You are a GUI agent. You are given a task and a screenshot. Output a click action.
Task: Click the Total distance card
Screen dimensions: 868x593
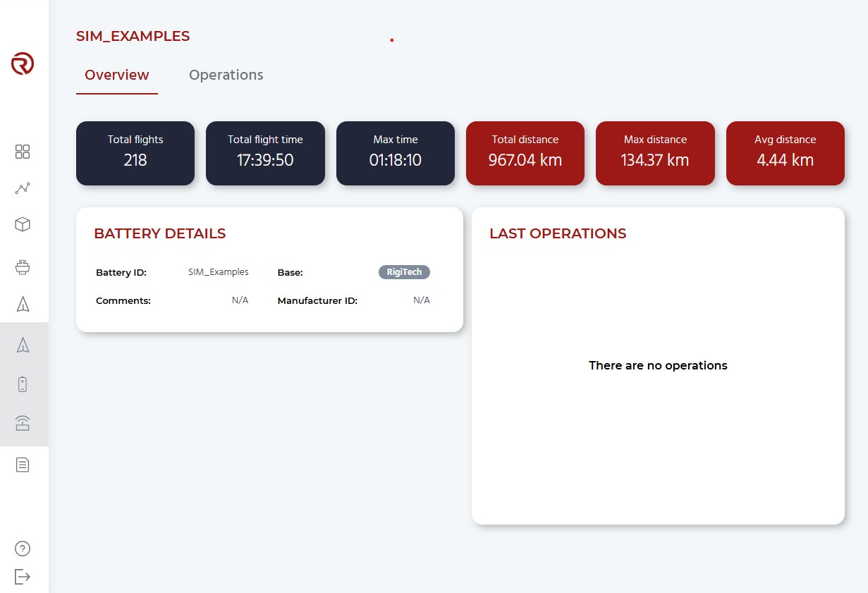525,153
